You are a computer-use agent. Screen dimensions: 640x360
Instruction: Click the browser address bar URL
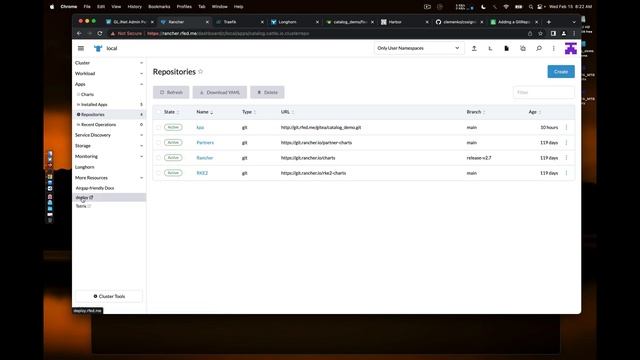click(229, 33)
